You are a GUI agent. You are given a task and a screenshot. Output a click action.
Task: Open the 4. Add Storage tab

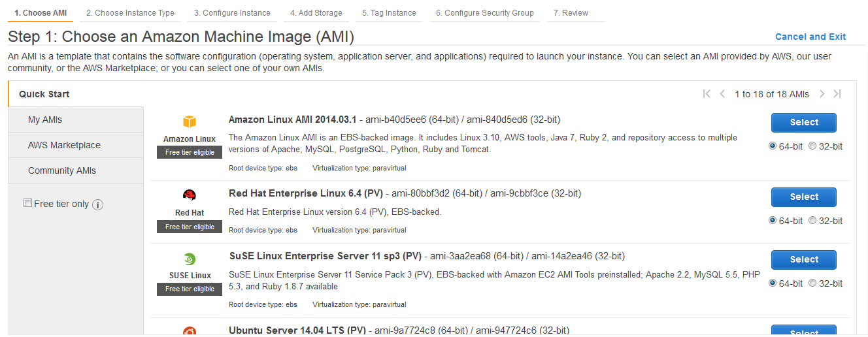(316, 13)
